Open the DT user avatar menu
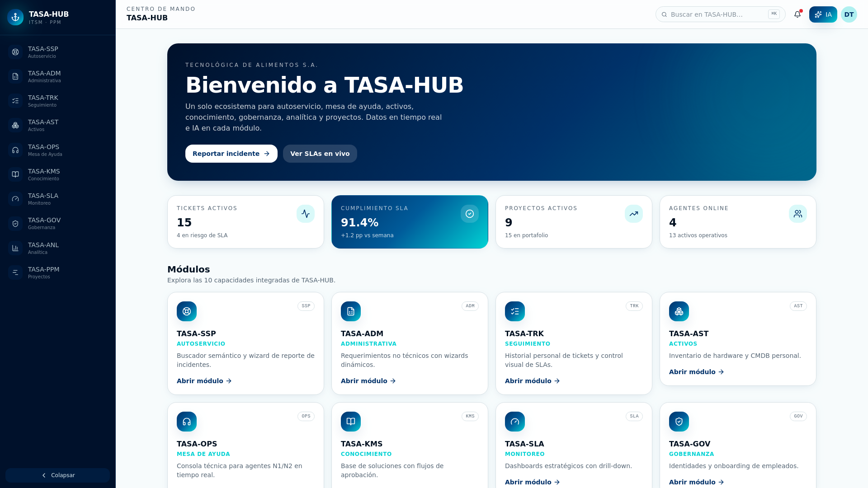 849,14
